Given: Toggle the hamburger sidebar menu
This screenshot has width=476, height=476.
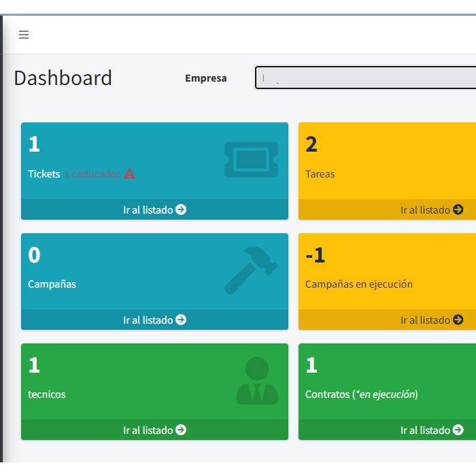Looking at the screenshot, I should [x=24, y=35].
